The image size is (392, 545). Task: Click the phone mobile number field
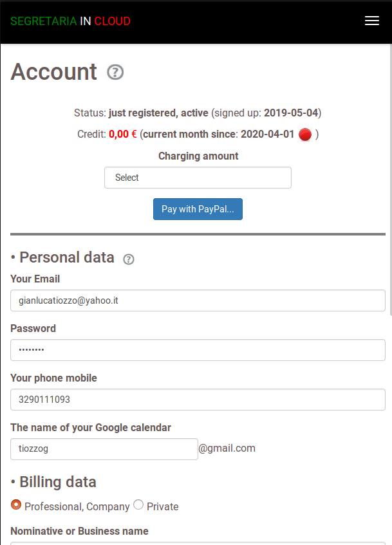tap(198, 400)
